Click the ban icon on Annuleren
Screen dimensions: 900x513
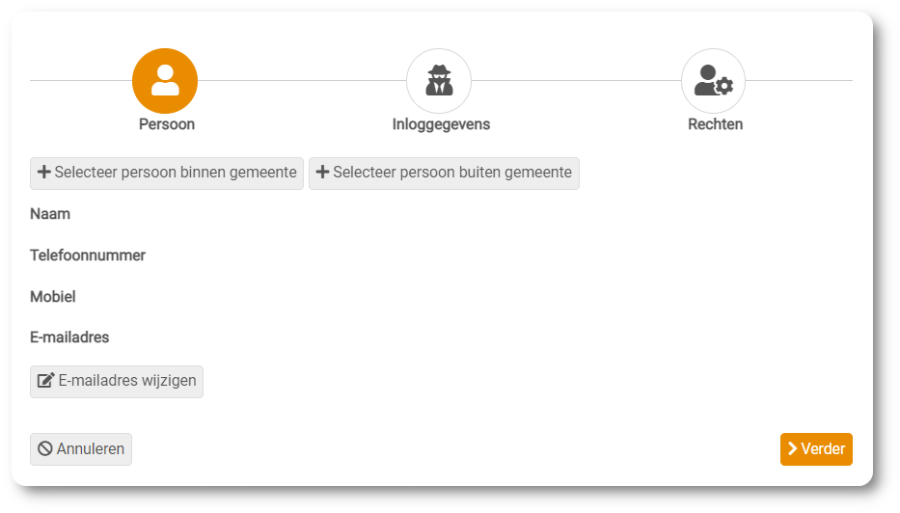coord(45,449)
